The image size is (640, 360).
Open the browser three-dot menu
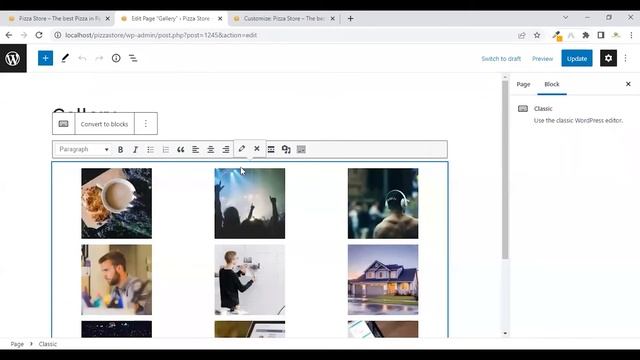click(631, 36)
